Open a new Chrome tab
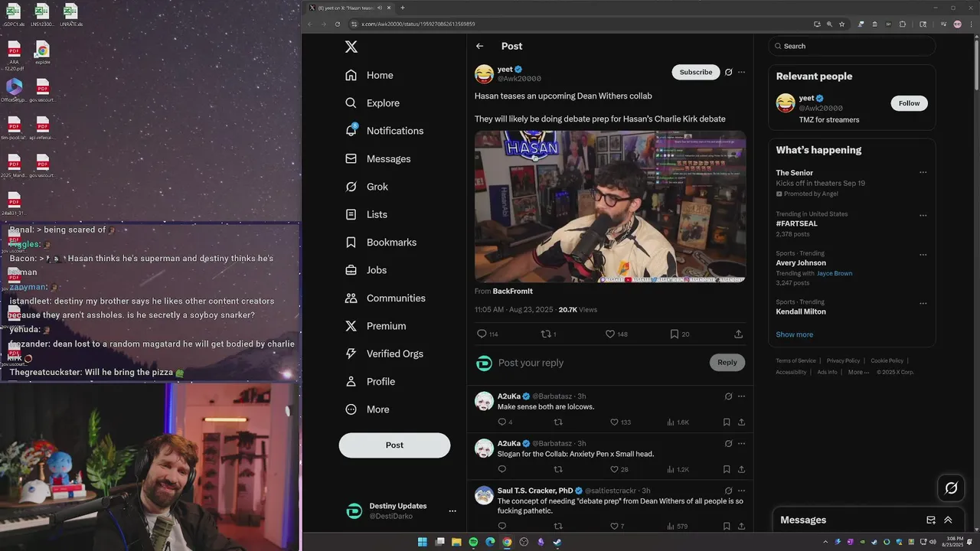This screenshot has height=551, width=980. [403, 8]
